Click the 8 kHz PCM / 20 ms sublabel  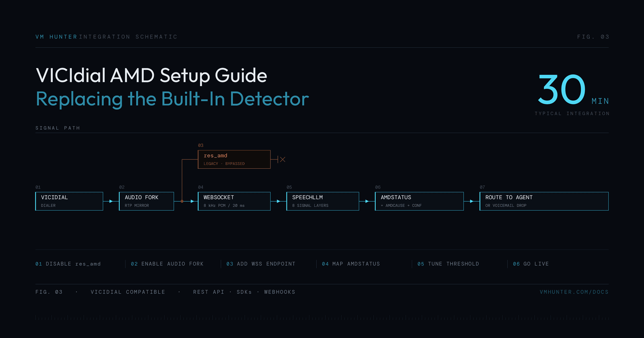[224, 206]
